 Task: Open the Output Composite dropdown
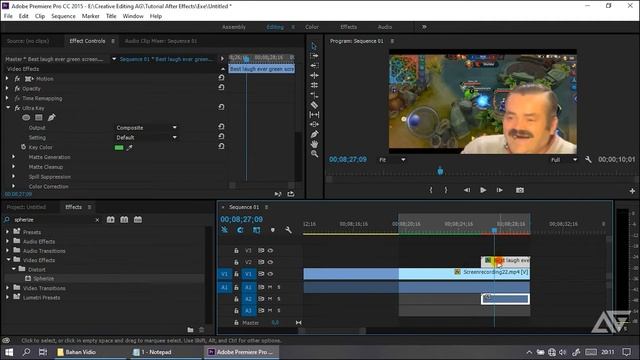146,128
